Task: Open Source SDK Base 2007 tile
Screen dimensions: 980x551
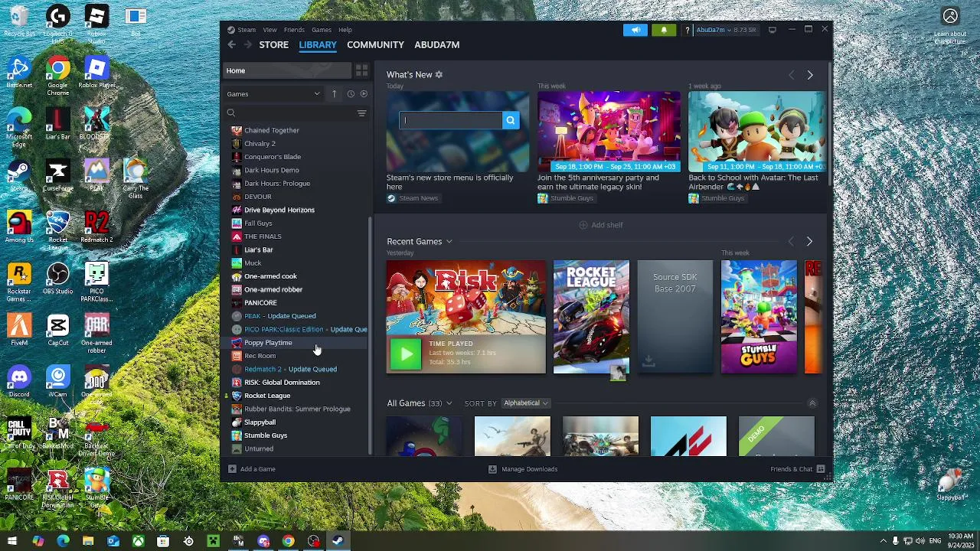Action: [x=675, y=317]
